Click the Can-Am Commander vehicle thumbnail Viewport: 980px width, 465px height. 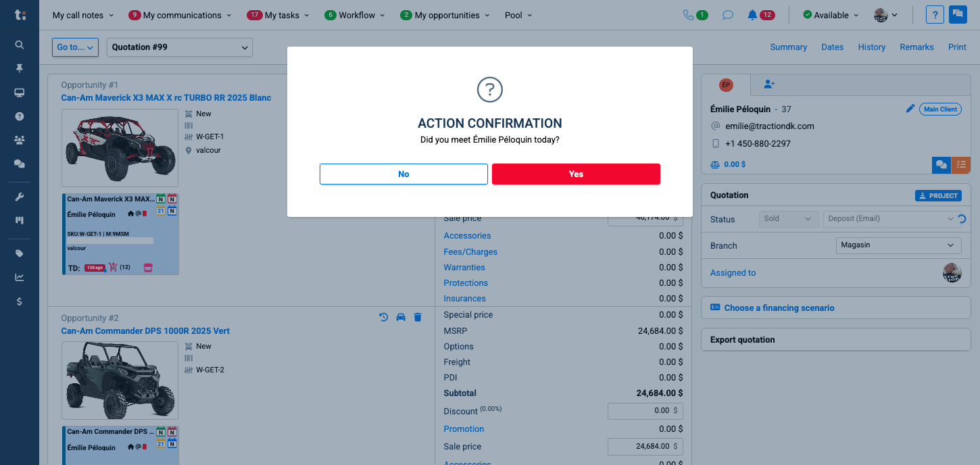[x=120, y=380]
